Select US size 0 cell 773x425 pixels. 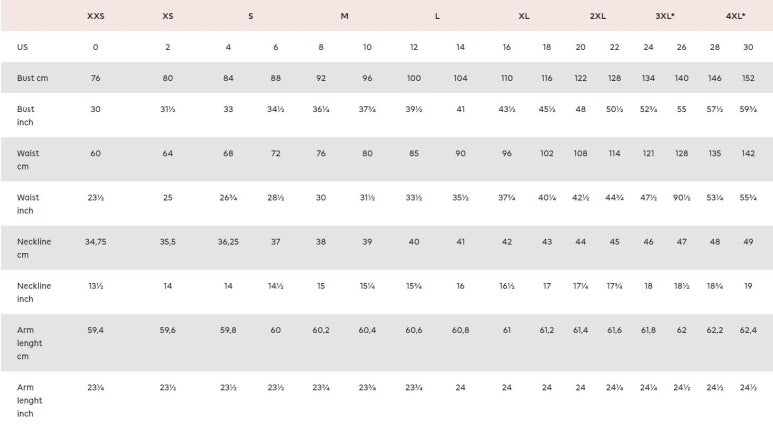click(x=96, y=47)
